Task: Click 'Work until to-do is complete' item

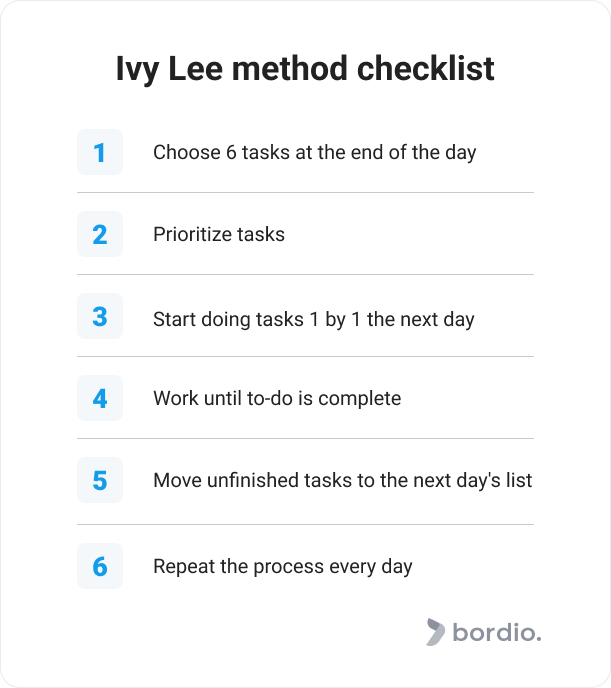Action: (277, 398)
